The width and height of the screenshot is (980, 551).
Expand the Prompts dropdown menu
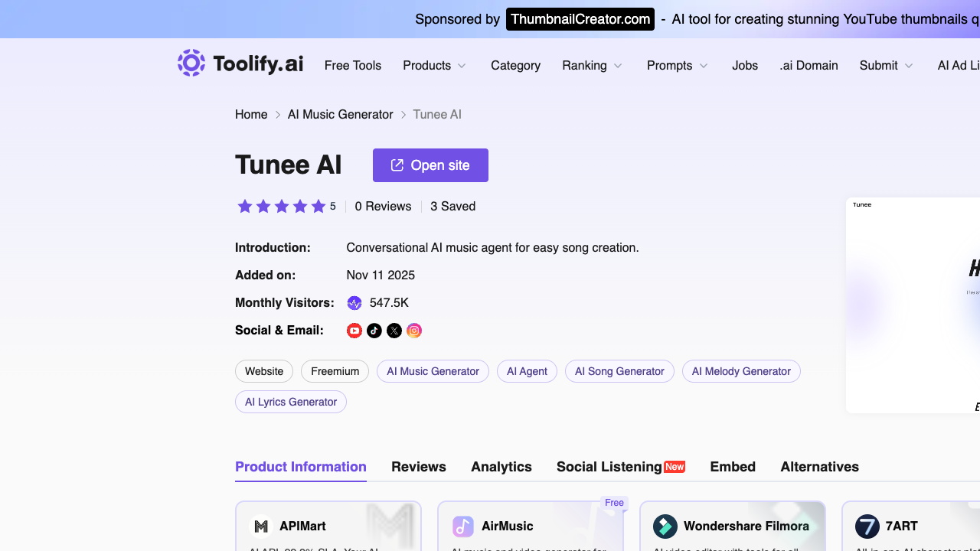coord(678,66)
